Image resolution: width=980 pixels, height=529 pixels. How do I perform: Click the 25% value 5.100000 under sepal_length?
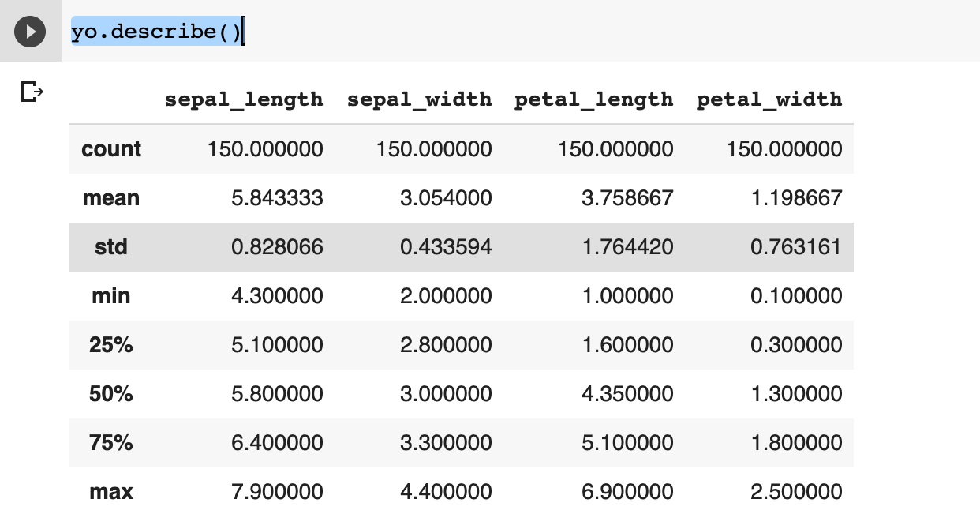click(277, 345)
